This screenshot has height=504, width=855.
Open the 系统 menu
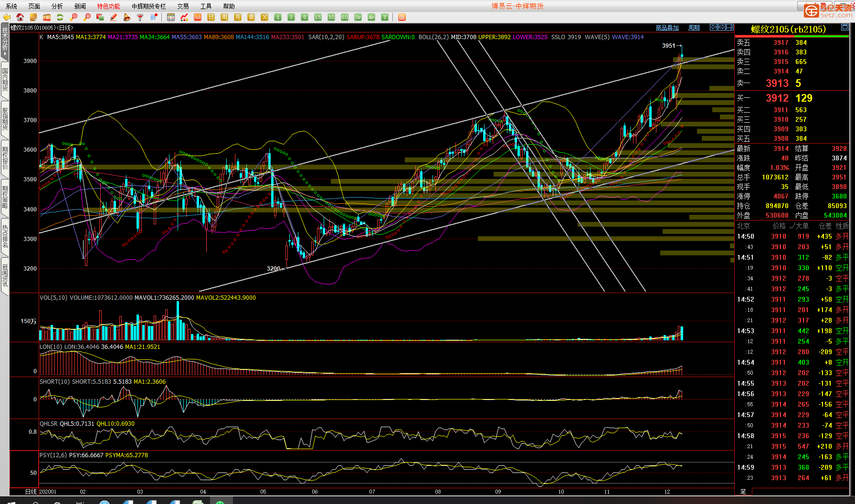click(x=11, y=6)
